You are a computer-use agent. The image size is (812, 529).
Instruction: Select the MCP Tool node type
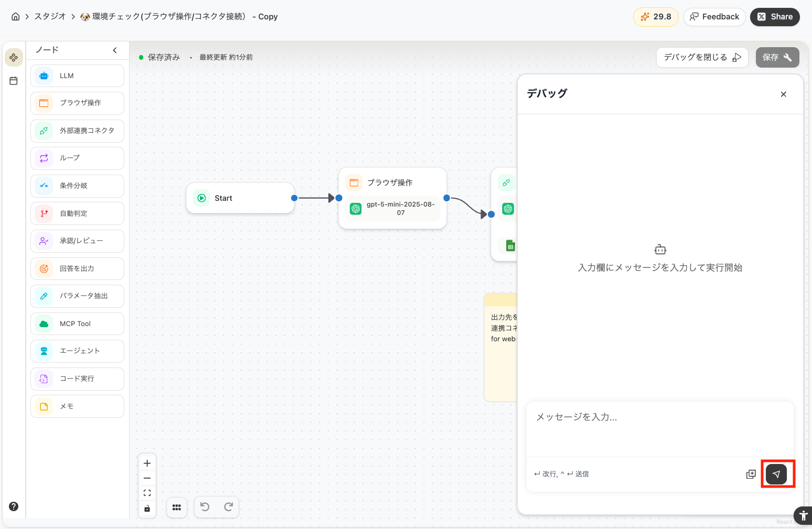click(77, 323)
